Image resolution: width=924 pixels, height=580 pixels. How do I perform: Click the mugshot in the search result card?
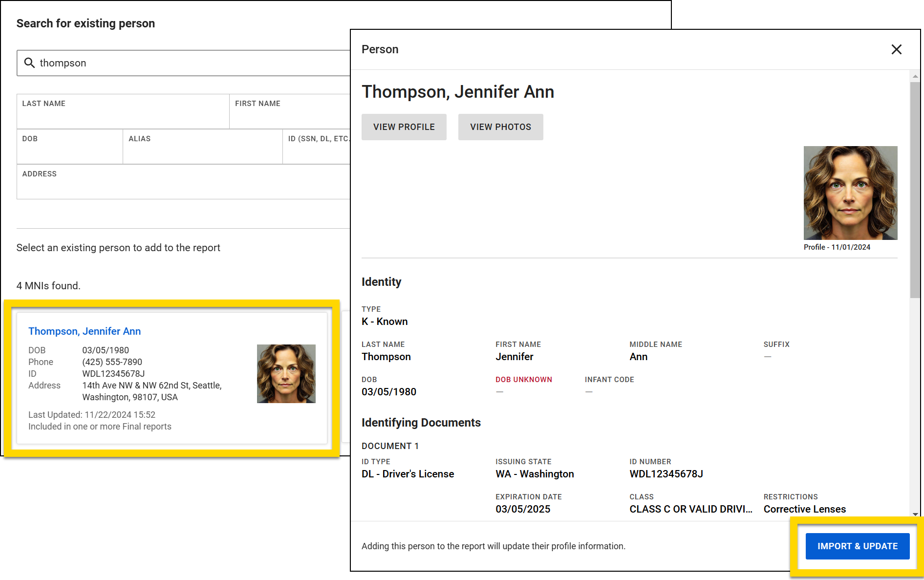click(286, 373)
